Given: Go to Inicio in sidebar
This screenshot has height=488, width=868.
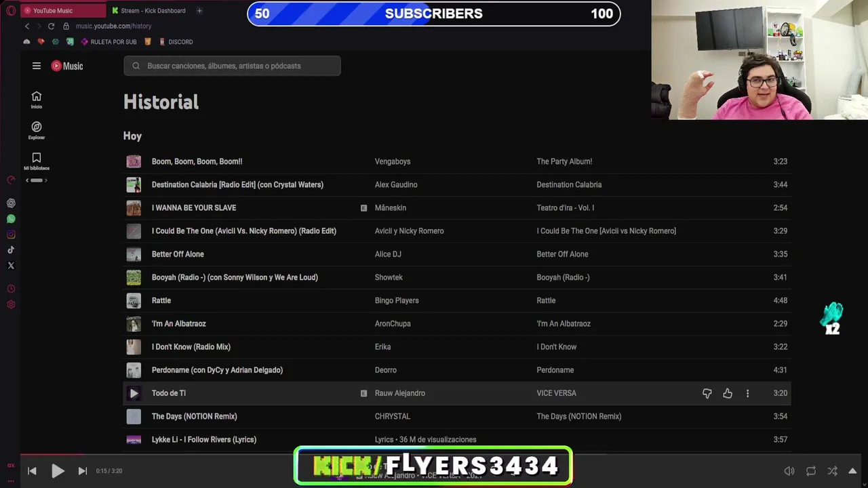Looking at the screenshot, I should 37,100.
